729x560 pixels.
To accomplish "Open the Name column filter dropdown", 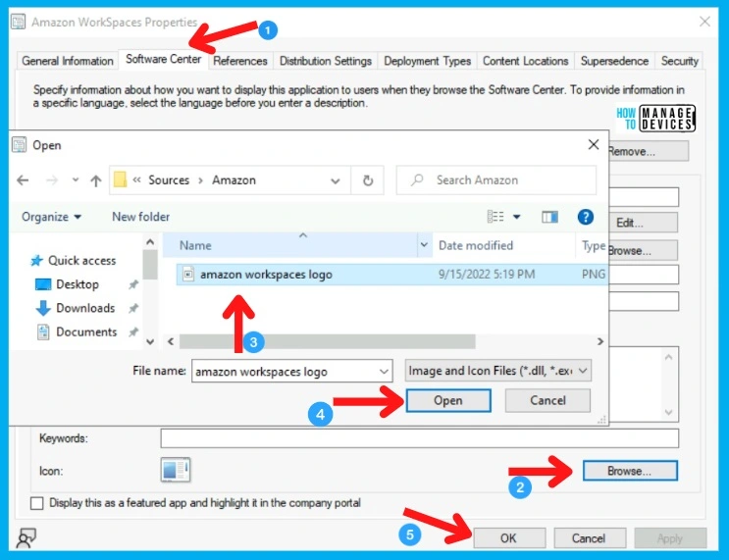I will pos(424,245).
